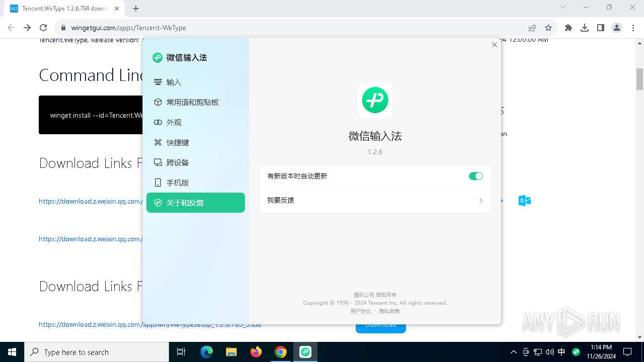The width and height of the screenshot is (644, 362).
Task: Click the 跨设备 devices icon
Action: pyautogui.click(x=158, y=162)
